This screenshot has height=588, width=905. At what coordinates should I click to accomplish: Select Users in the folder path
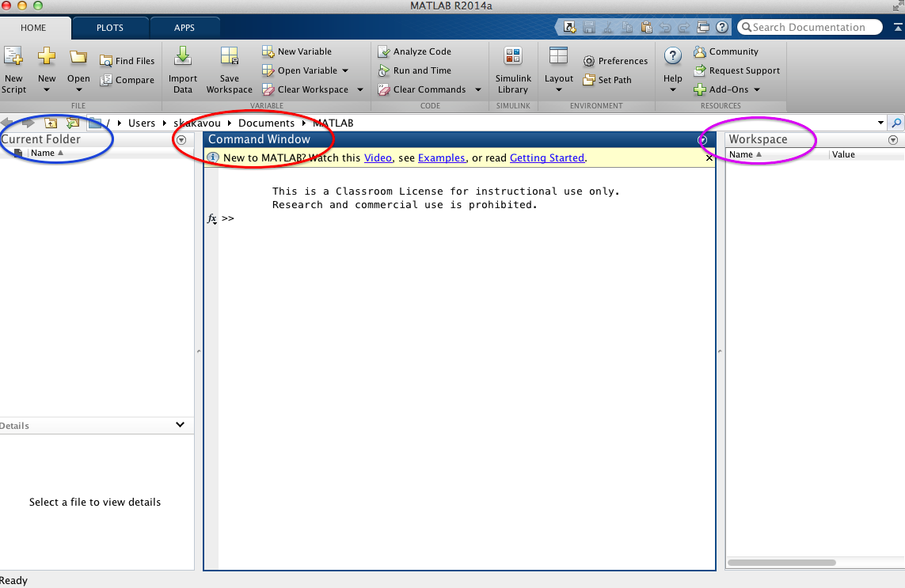[x=142, y=123]
